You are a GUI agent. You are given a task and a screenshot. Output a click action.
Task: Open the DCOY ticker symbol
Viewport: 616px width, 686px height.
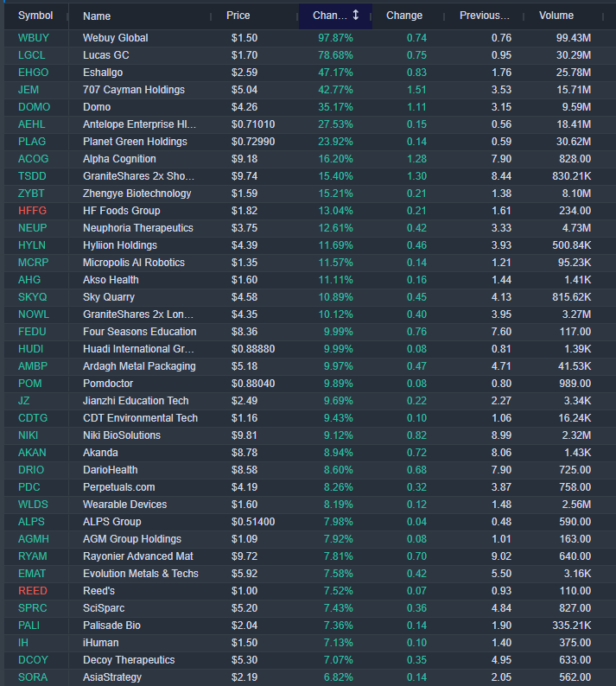coord(33,660)
